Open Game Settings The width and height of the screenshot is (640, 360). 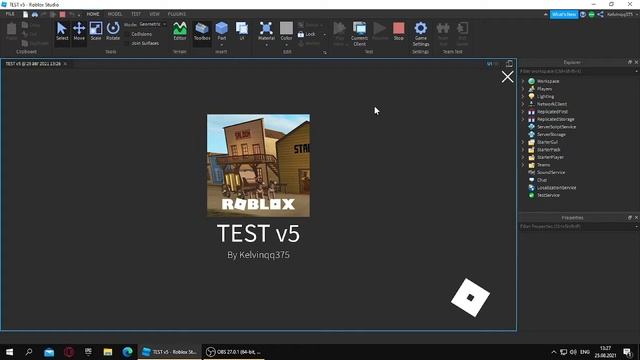(420, 33)
